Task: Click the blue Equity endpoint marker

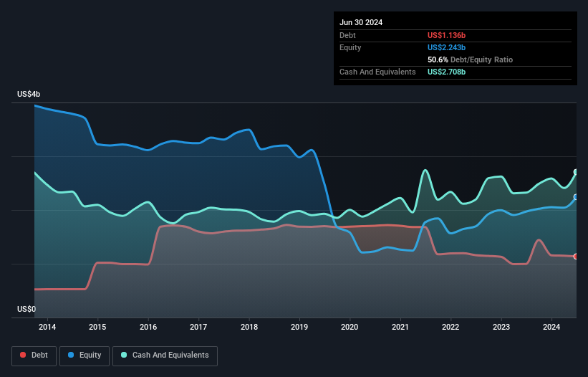Action: click(576, 197)
